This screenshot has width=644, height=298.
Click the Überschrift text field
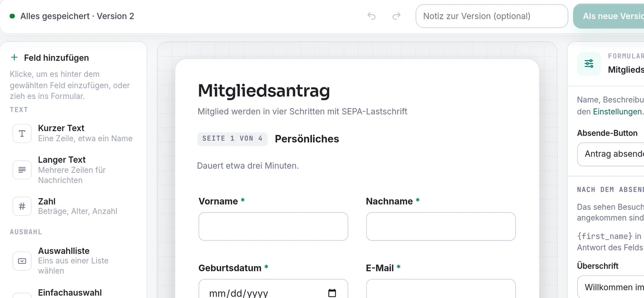(611, 287)
